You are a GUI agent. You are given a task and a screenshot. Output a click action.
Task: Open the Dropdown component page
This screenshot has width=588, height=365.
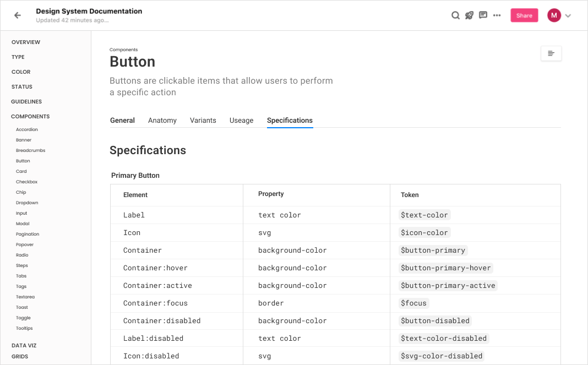point(27,203)
